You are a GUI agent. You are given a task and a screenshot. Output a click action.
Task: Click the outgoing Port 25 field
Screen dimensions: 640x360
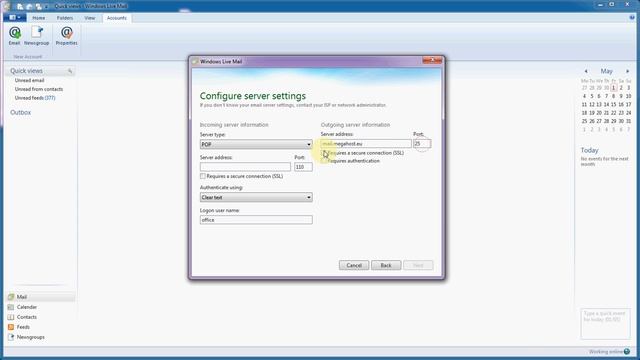422,144
